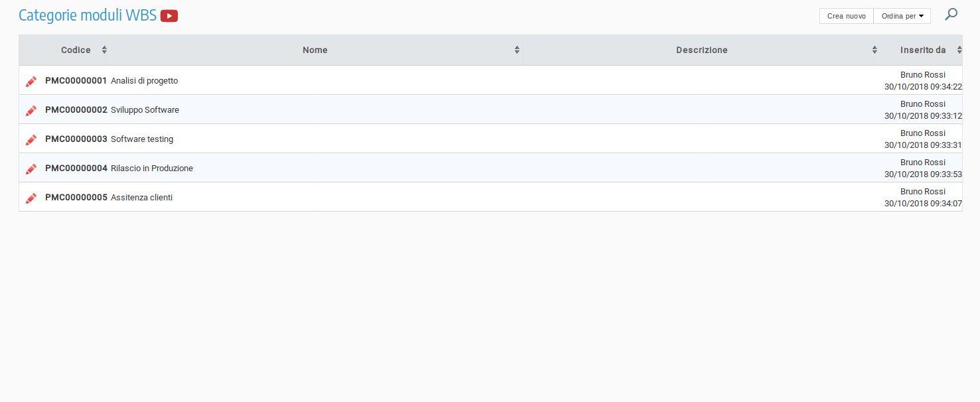Viewport: 980px width, 402px height.
Task: Click the magnifying glass search icon
Action: pos(951,14)
